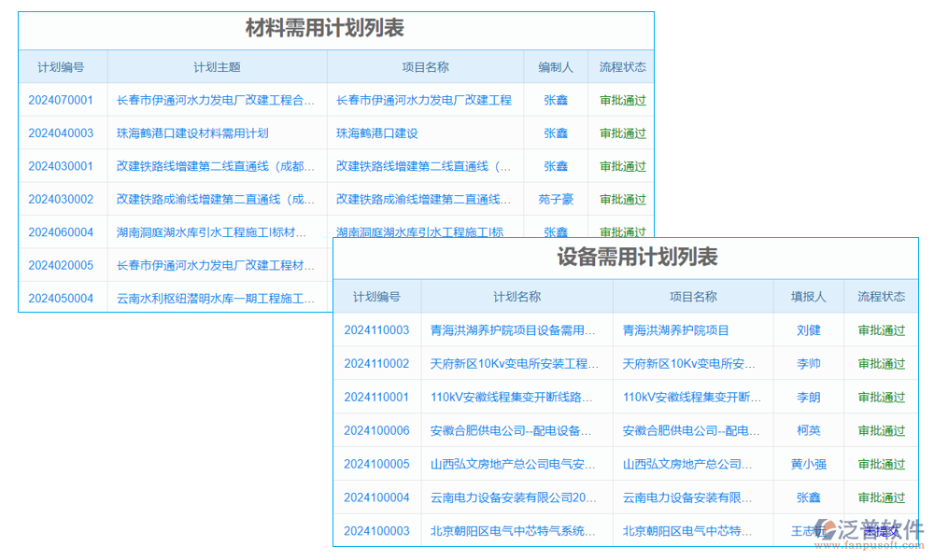Click the 流程状态 header in equipment table
The height and width of the screenshot is (560, 934).
click(x=881, y=296)
